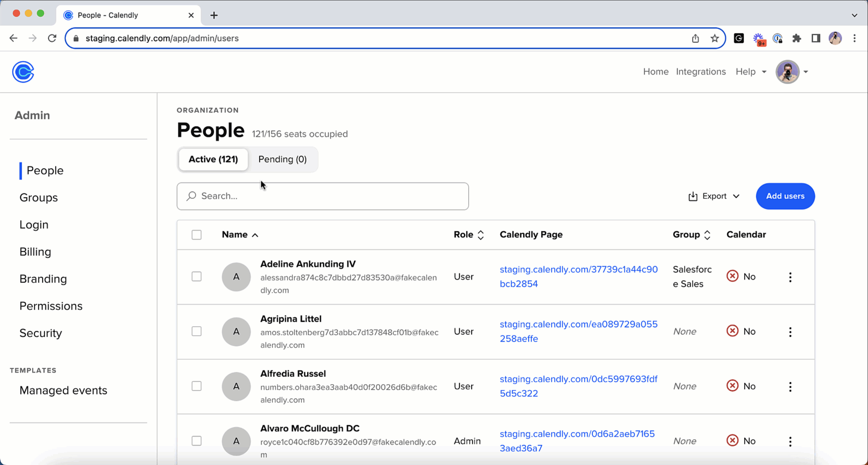This screenshot has height=465, width=868.
Task: Check the select-all checkbox in table header
Action: (x=196, y=235)
